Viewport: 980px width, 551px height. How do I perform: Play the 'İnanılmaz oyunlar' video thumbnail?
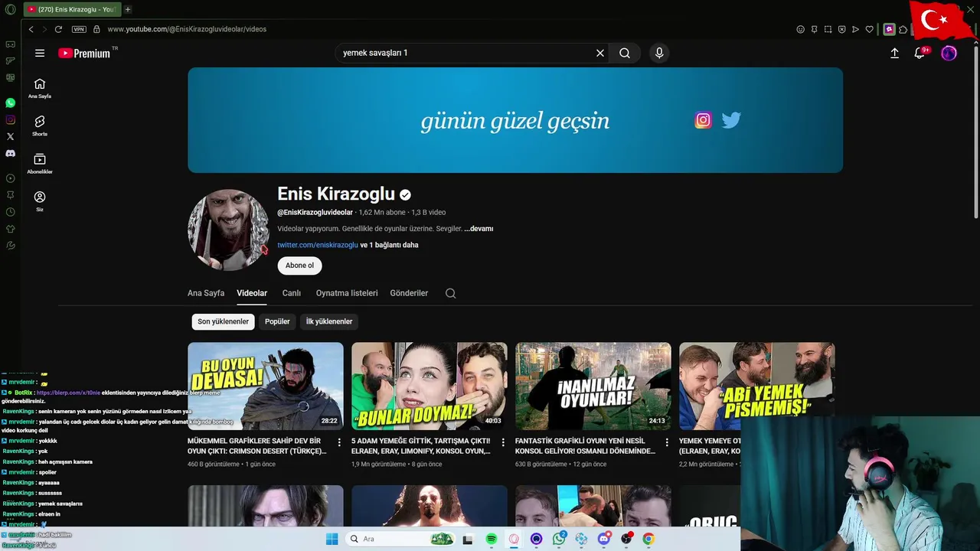(x=593, y=386)
